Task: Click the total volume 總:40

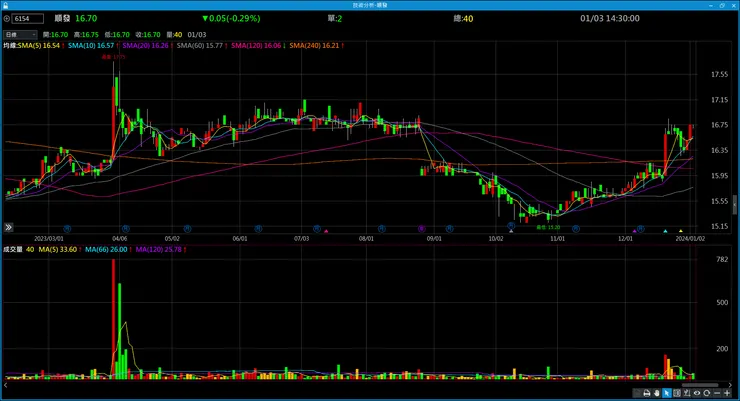Action: tap(463, 19)
